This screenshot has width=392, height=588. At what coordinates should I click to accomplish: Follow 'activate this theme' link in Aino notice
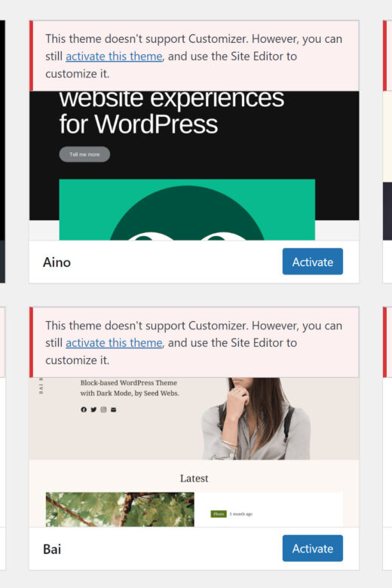tap(114, 57)
